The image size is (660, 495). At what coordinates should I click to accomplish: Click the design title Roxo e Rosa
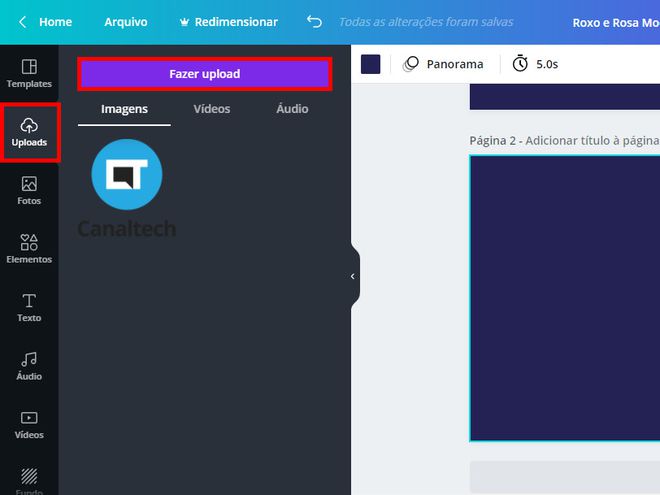pyautogui.click(x=616, y=23)
